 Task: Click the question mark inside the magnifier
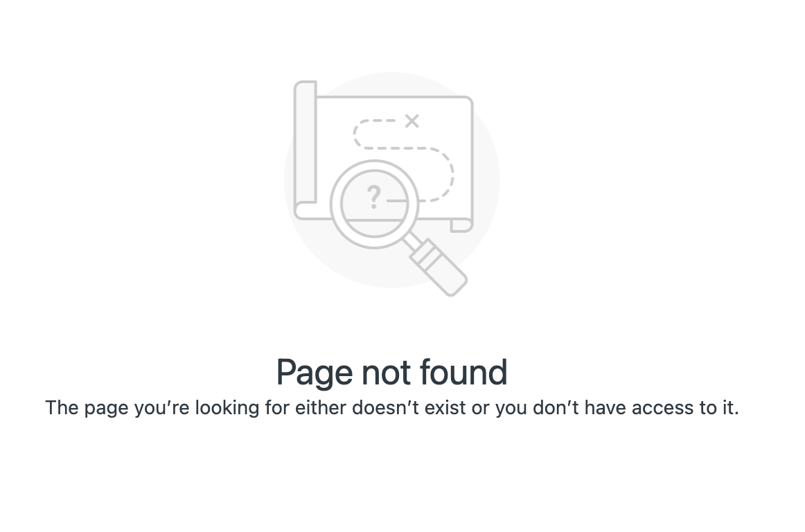(374, 197)
